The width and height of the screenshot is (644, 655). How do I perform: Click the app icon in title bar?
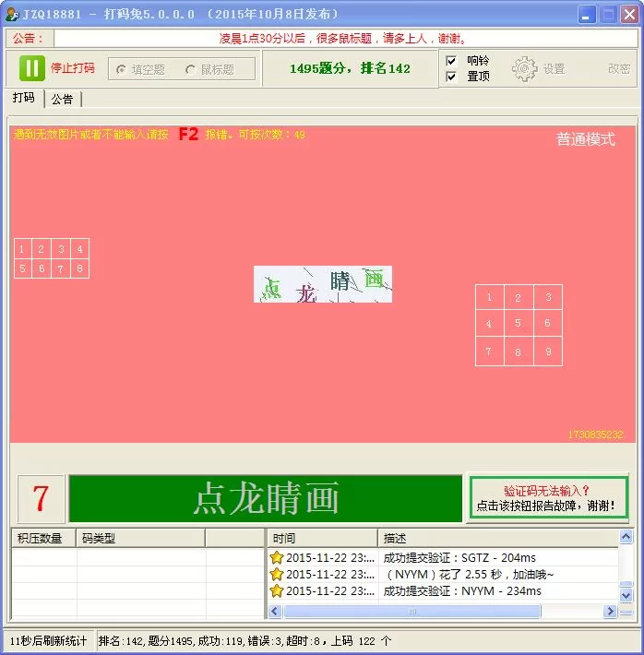[x=12, y=14]
